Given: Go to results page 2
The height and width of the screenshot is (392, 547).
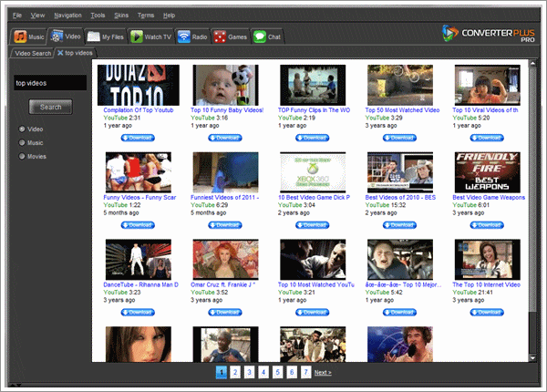Looking at the screenshot, I should pos(235,372).
